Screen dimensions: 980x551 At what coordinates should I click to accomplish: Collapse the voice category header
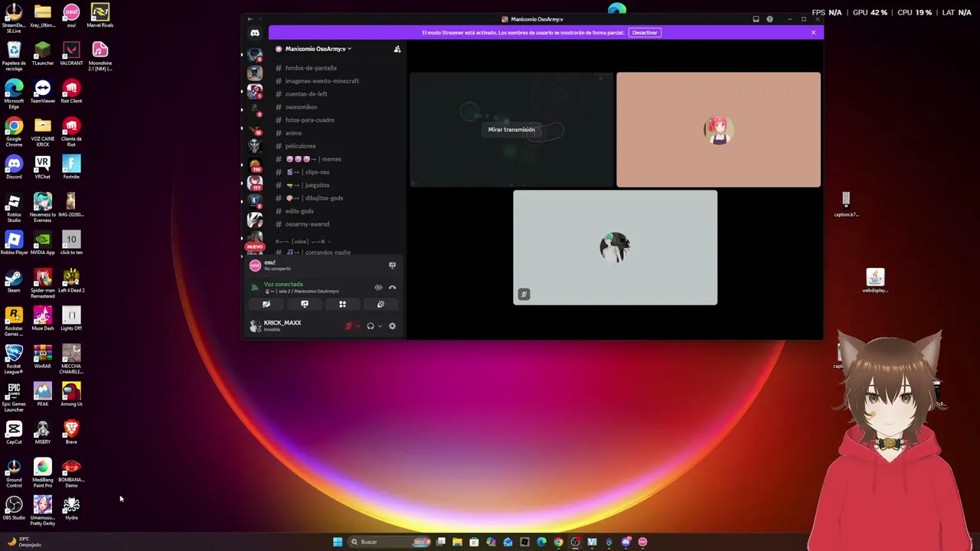pyautogui.click(x=303, y=241)
